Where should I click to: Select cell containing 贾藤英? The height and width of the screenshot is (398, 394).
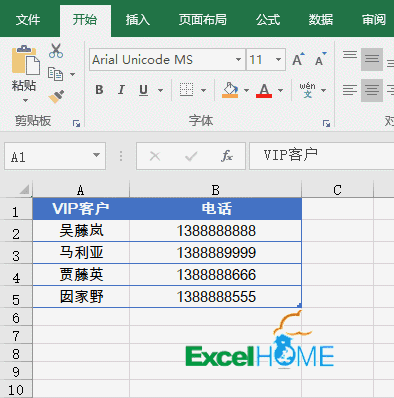pyautogui.click(x=81, y=275)
